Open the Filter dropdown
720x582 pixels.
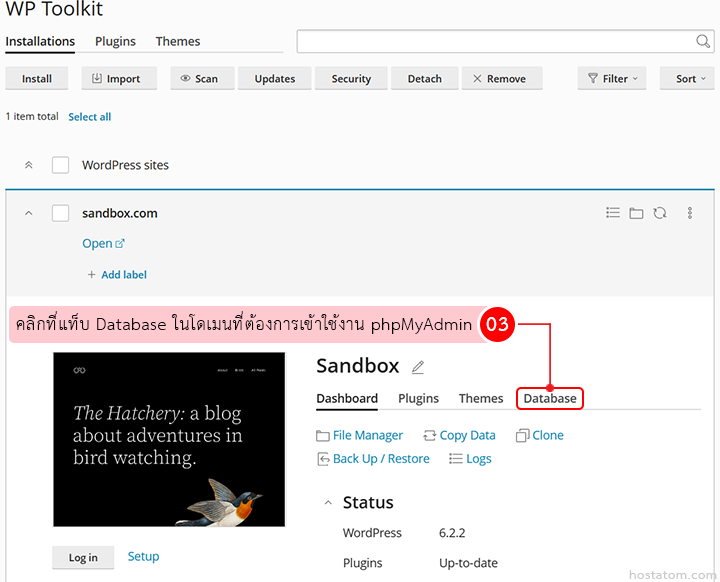611,79
